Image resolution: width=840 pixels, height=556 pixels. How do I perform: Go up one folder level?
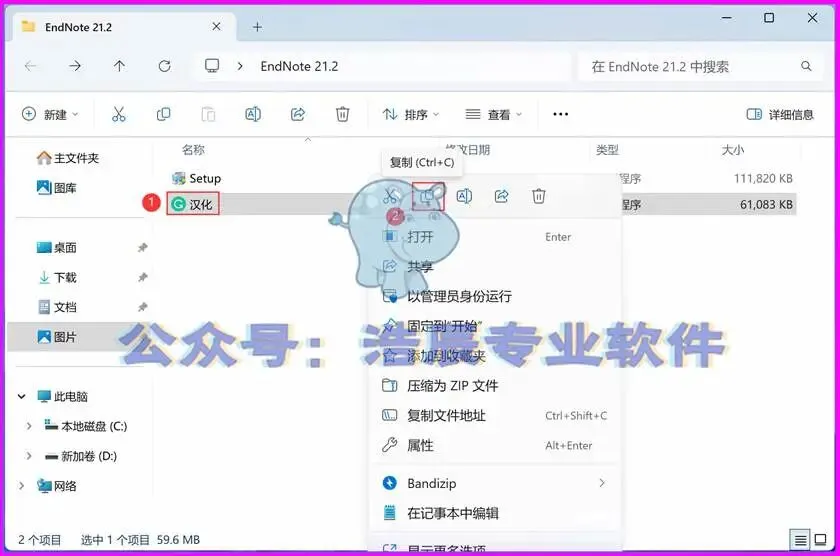click(119, 66)
